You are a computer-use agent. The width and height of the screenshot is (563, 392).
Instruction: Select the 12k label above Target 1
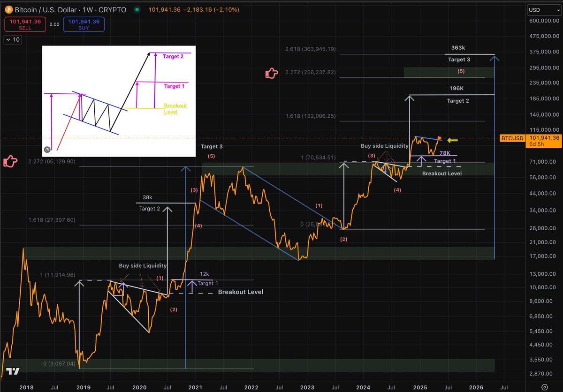tap(205, 275)
